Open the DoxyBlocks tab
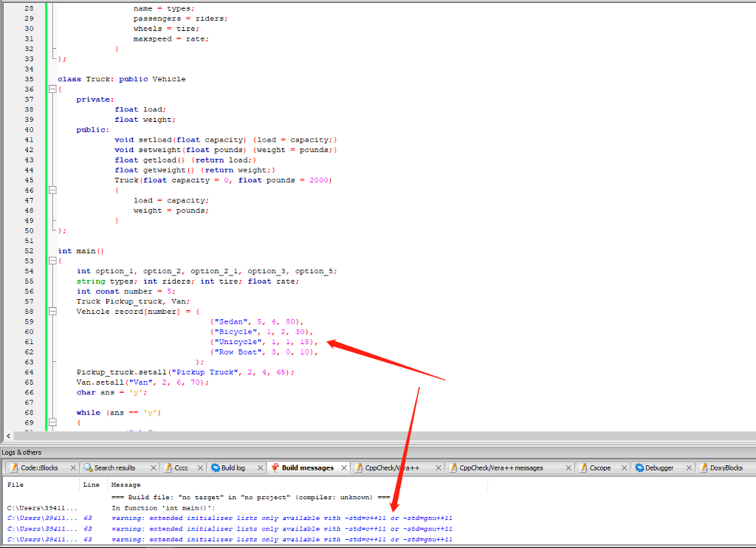This screenshot has height=548, width=756. (x=726, y=467)
